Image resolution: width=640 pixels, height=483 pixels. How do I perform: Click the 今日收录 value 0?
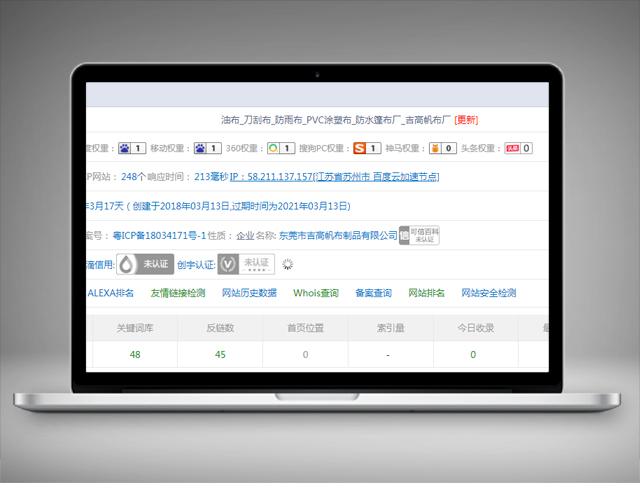473,354
